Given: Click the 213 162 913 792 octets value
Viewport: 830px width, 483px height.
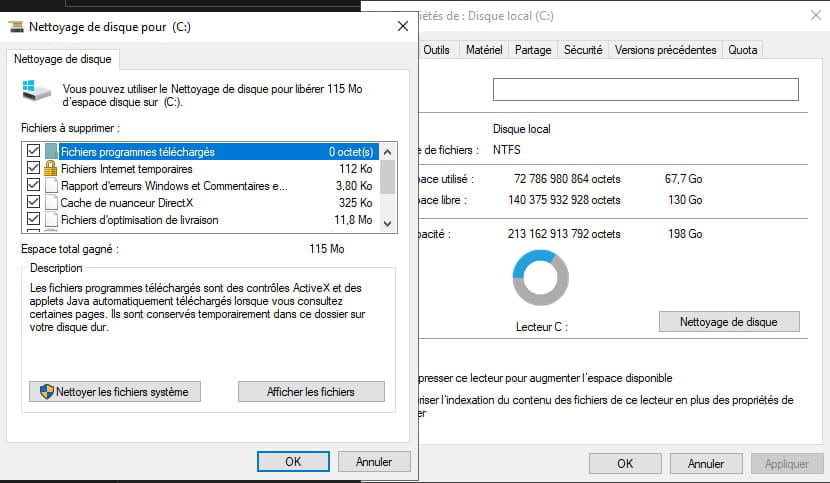Looking at the screenshot, I should [564, 234].
